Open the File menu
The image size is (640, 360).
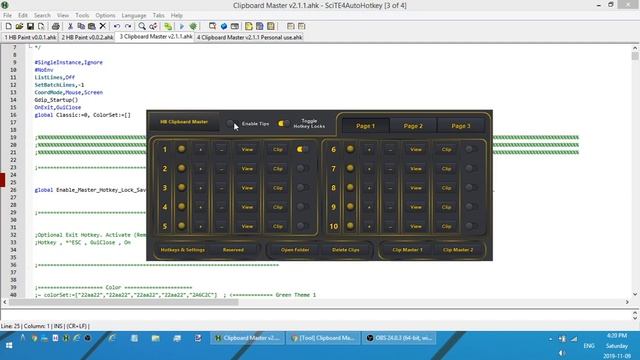(7, 15)
